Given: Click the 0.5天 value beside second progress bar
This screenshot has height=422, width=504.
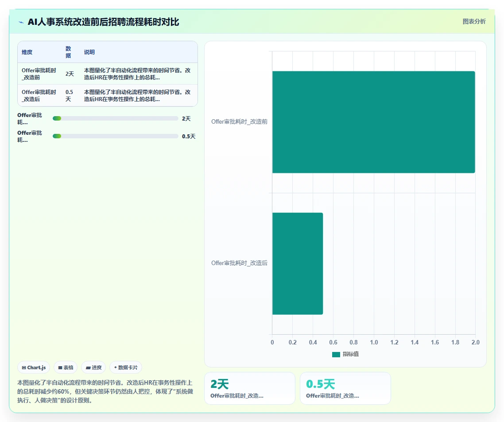Looking at the screenshot, I should [x=189, y=136].
